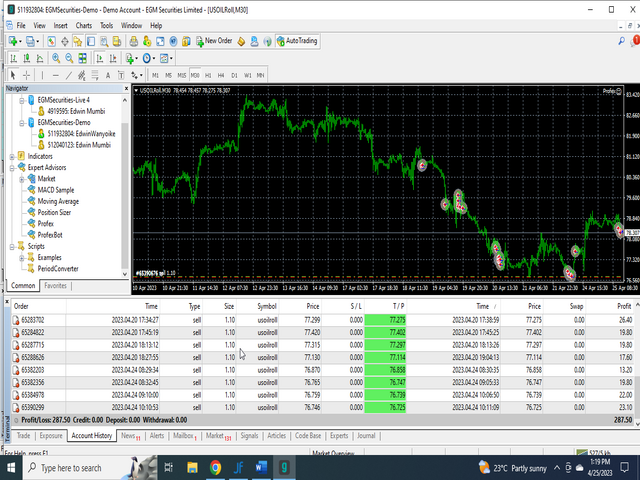The height and width of the screenshot is (480, 640).
Task: Select the horizontal line tool
Action: (56, 75)
